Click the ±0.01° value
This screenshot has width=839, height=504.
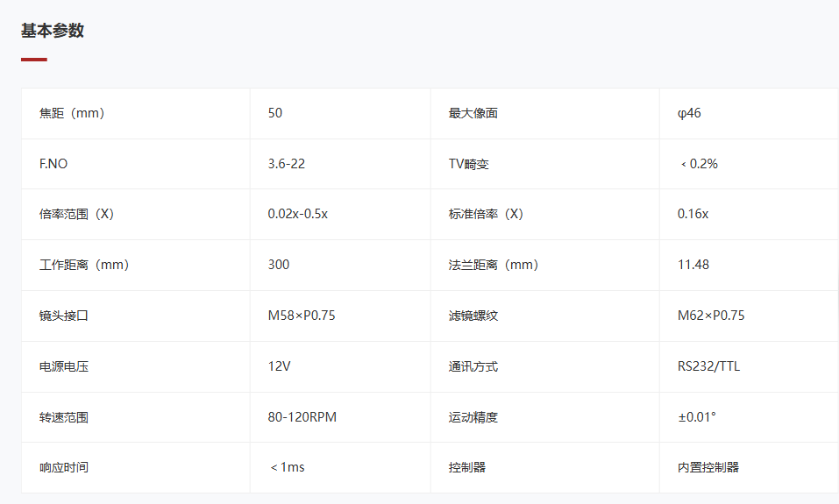697,417
